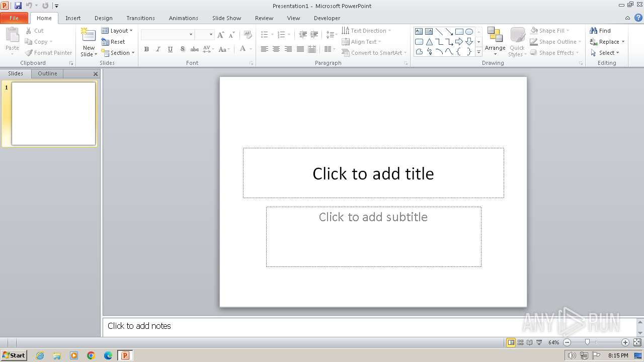Open the font size dropdown

(x=211, y=35)
